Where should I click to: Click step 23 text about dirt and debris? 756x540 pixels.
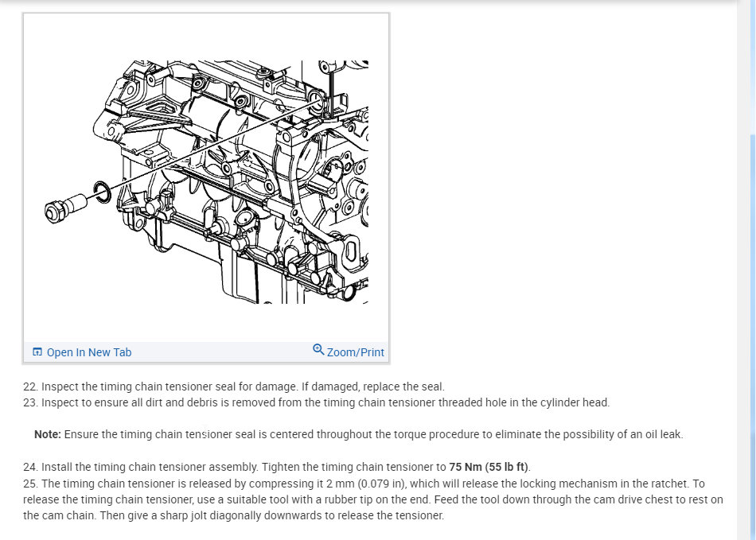[316, 402]
